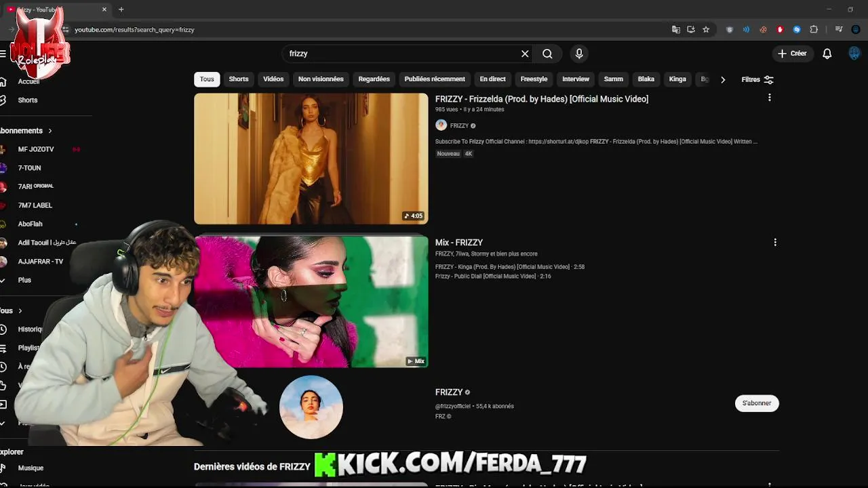This screenshot has width=868, height=488.
Task: Open the blue sound-waves extension icon
Action: [746, 30]
